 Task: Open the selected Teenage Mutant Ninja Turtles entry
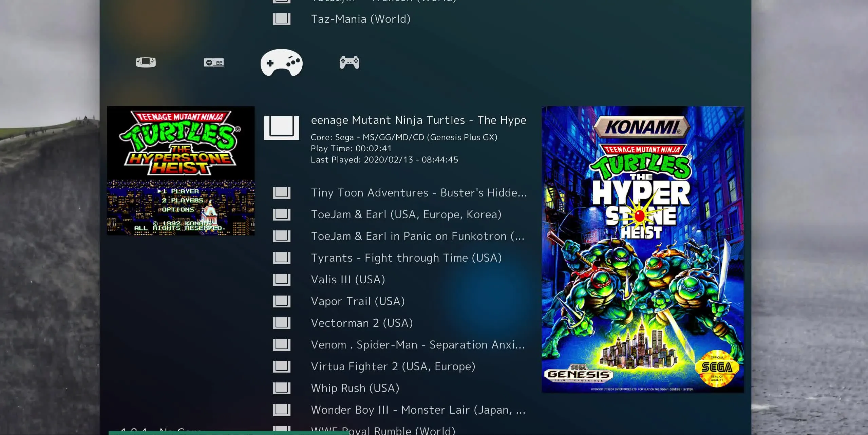(419, 120)
